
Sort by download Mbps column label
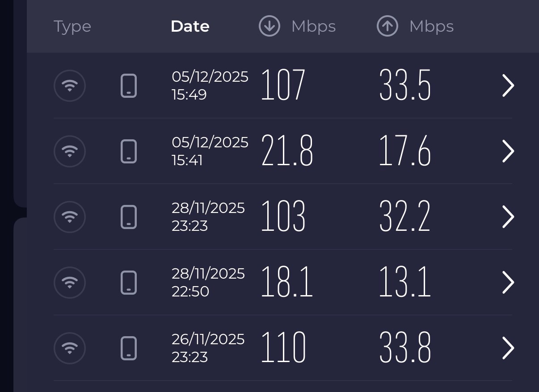click(313, 26)
